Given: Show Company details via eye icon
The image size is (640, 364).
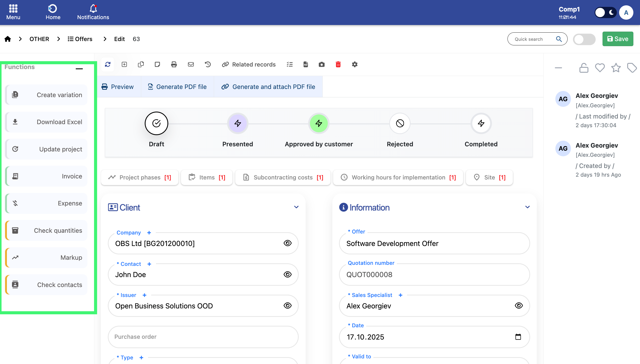Looking at the screenshot, I should click(x=288, y=243).
